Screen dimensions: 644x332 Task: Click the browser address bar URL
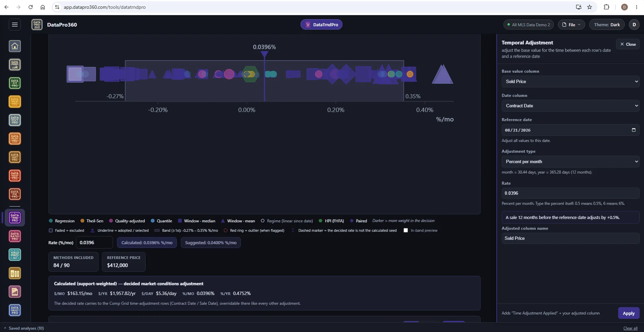(105, 7)
